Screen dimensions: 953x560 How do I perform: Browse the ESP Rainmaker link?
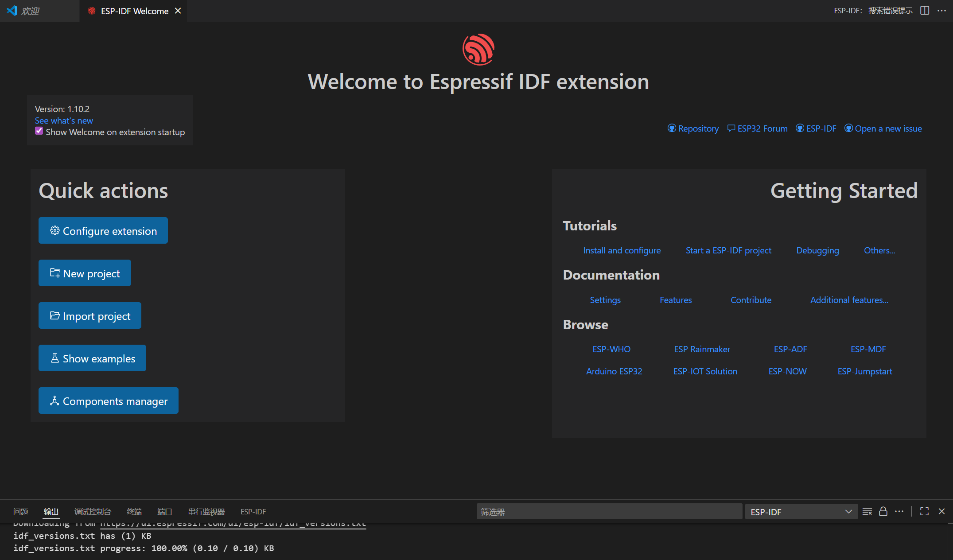pos(702,349)
